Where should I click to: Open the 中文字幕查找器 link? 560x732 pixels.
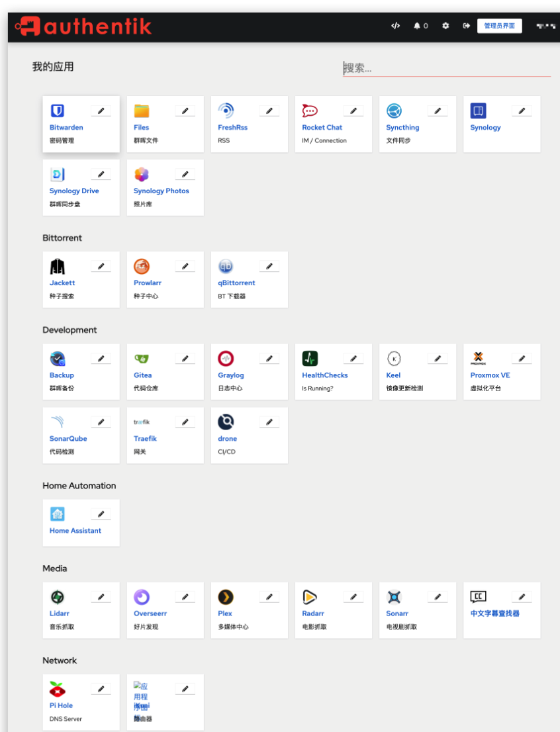tap(494, 614)
